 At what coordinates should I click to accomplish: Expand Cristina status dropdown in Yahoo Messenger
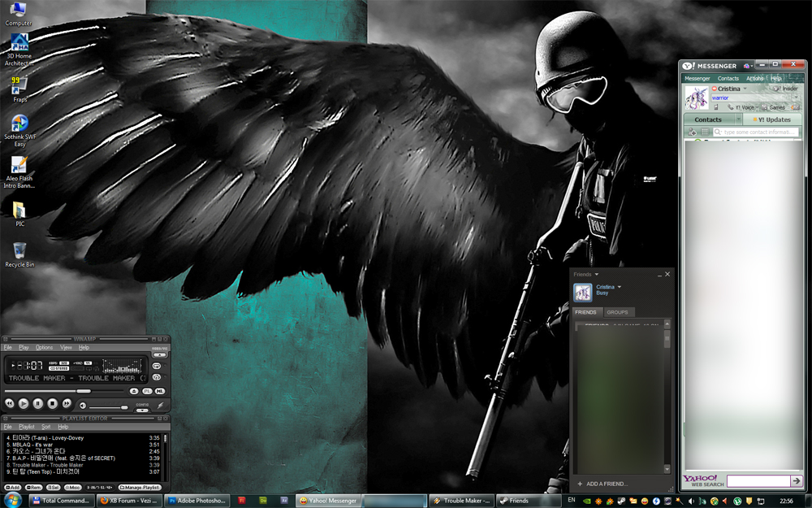[745, 89]
